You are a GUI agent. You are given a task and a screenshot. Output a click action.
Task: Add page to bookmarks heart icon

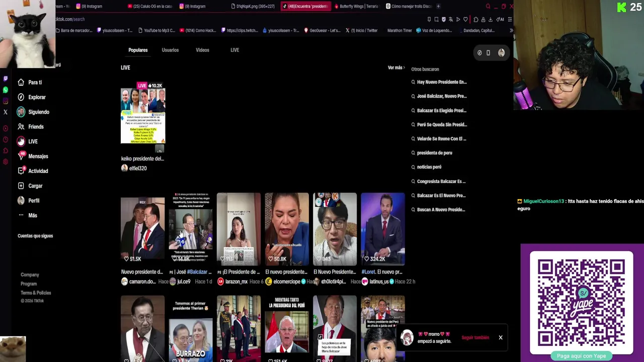(465, 19)
